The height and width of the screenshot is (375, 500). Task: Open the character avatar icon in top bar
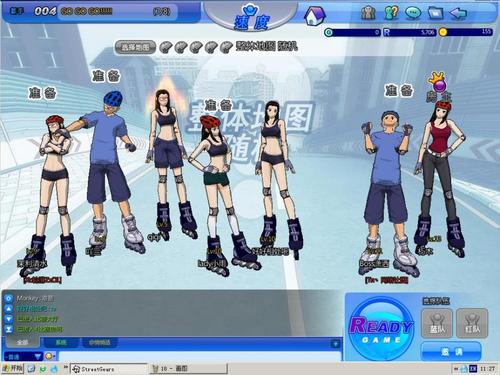coord(368,13)
